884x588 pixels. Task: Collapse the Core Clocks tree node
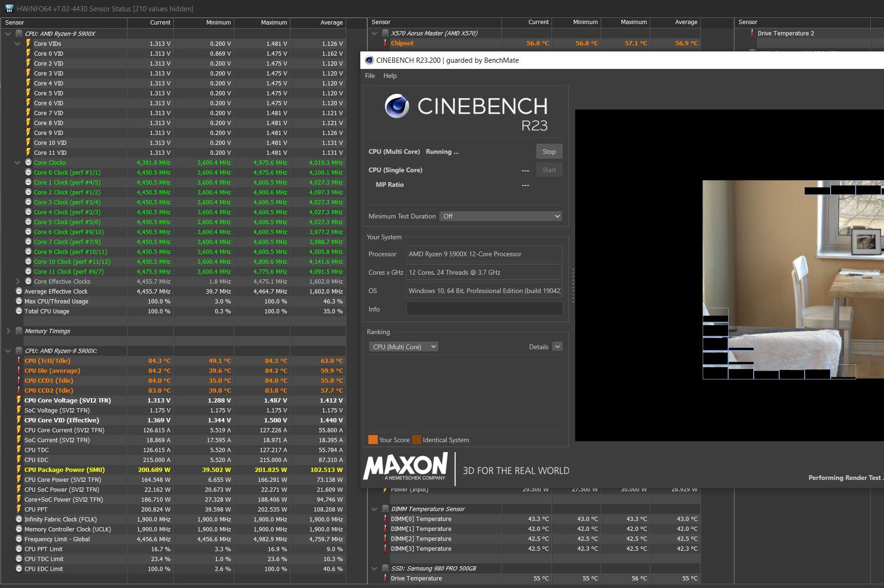(x=18, y=162)
